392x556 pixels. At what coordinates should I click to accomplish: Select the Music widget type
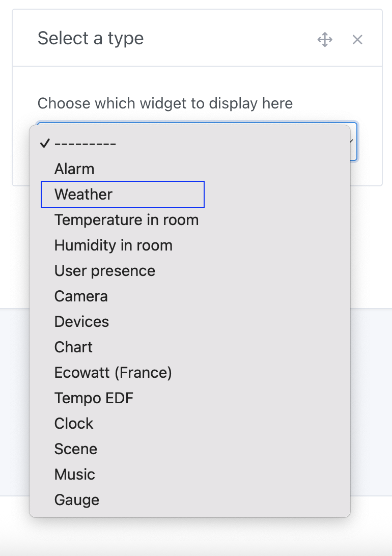(74, 474)
